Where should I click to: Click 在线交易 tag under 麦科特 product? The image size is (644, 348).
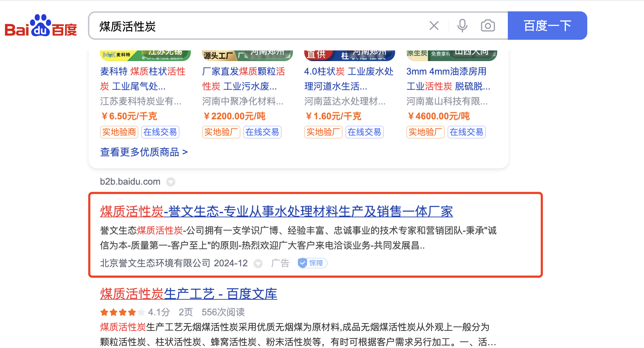click(160, 132)
